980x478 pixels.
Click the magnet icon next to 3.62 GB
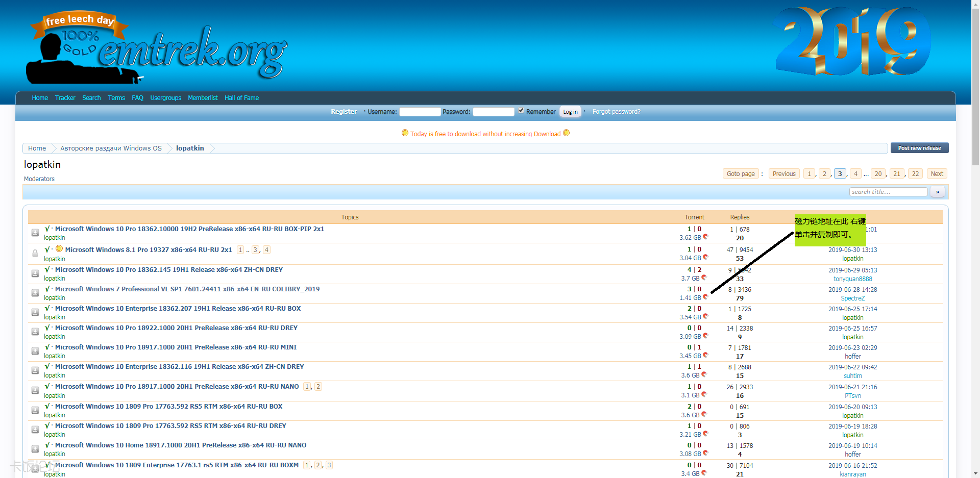click(x=706, y=237)
